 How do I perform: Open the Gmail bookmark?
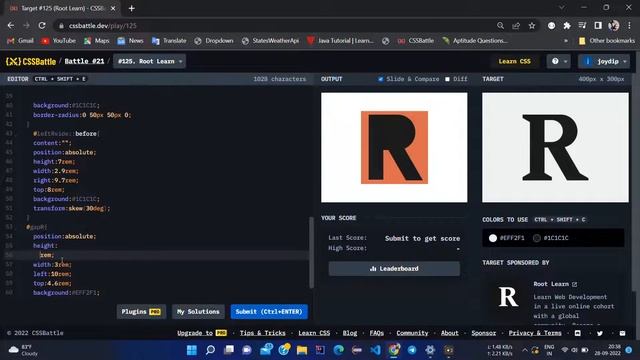(20, 41)
